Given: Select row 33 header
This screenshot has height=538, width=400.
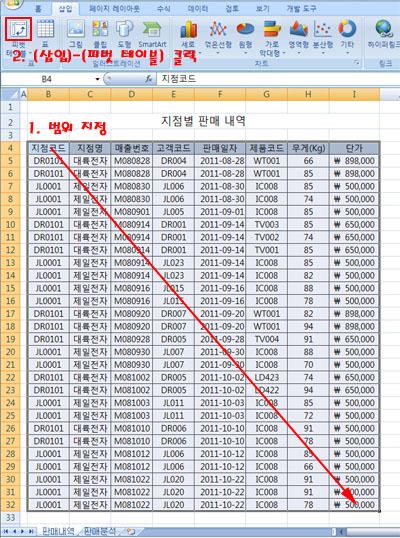Looking at the screenshot, I should coord(10,517).
